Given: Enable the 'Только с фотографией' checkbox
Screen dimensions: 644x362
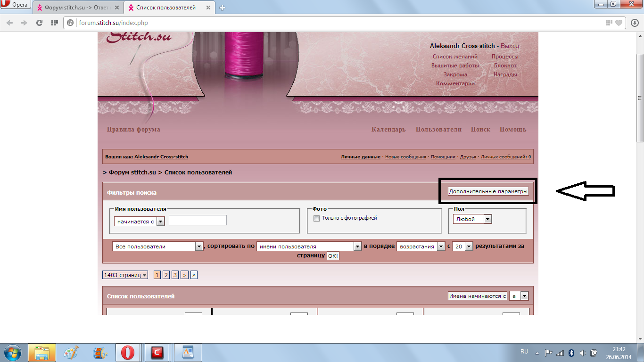Looking at the screenshot, I should 317,218.
